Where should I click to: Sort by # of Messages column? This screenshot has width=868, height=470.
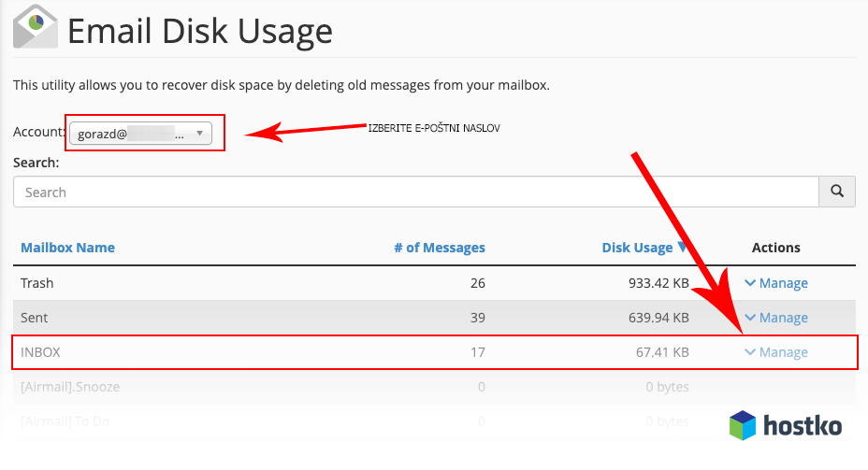(439, 248)
